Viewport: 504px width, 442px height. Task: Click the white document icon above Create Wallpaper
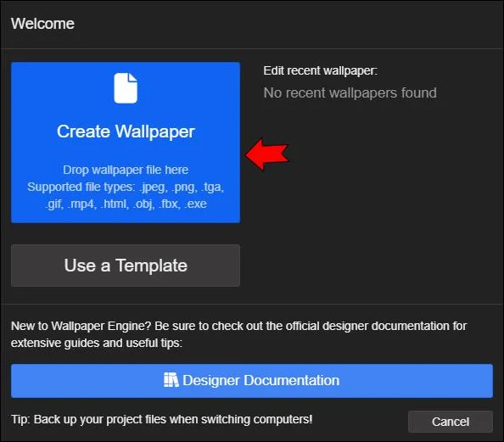click(126, 88)
